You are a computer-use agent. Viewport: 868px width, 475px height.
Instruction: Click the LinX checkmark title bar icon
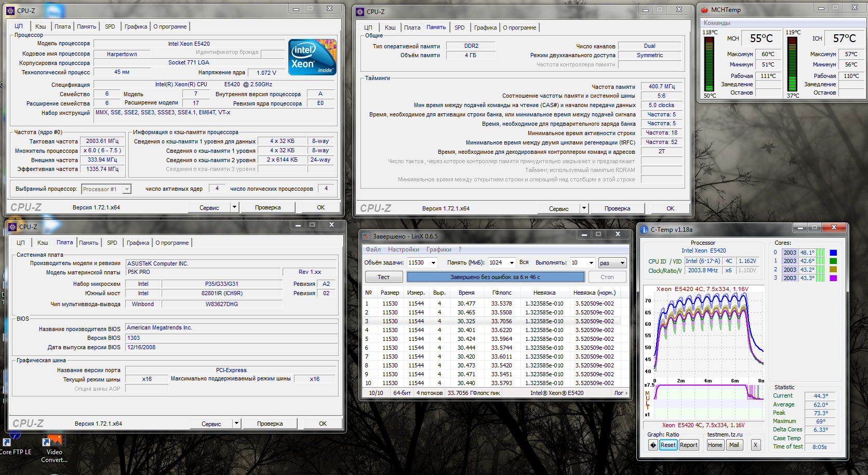pos(366,236)
